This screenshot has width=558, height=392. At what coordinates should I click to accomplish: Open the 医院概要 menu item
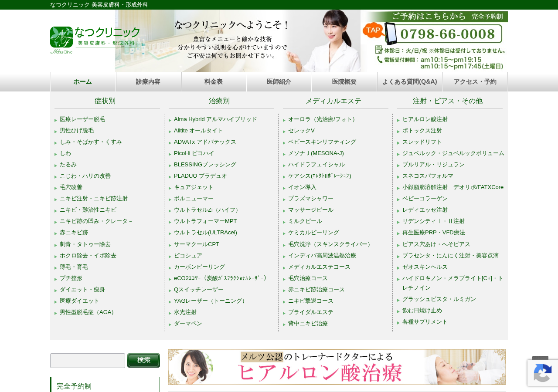click(344, 82)
